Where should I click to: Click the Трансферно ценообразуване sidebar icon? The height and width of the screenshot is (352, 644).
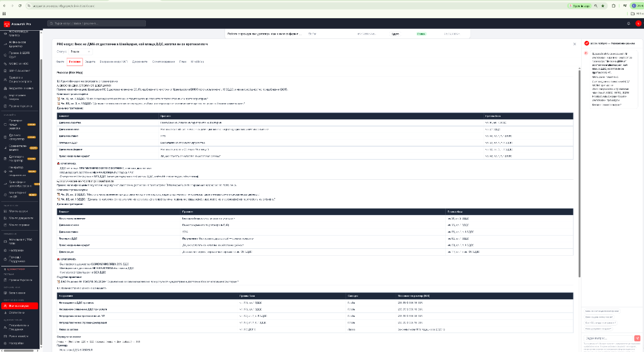[x=5, y=184]
